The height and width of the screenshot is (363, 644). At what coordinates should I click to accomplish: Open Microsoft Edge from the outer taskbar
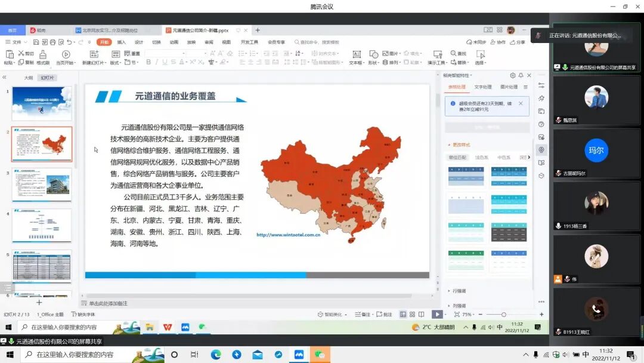click(216, 355)
